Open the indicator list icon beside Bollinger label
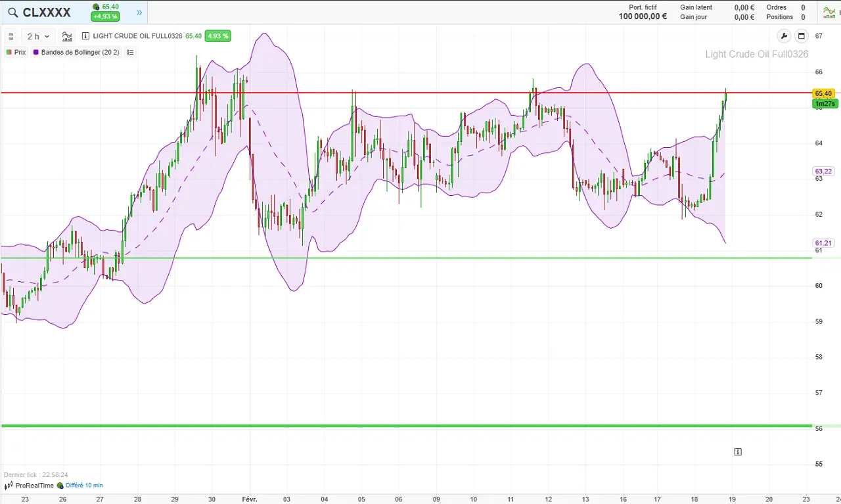The image size is (841, 504). click(x=129, y=52)
